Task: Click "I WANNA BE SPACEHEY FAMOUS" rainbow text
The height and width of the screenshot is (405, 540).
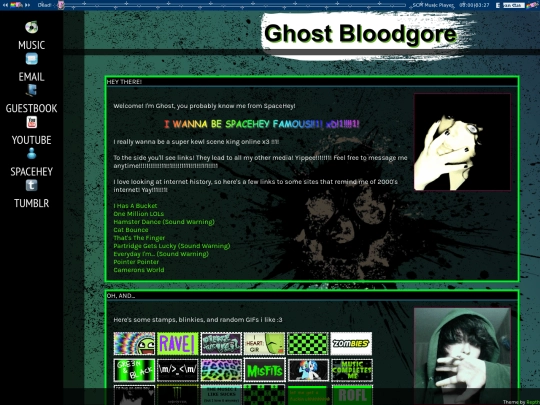Action: tap(262, 124)
